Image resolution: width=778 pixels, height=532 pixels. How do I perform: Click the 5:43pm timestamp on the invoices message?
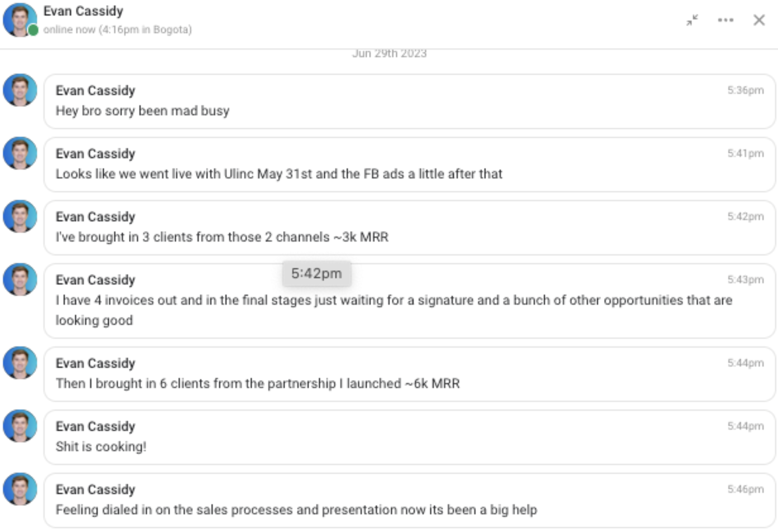click(746, 280)
